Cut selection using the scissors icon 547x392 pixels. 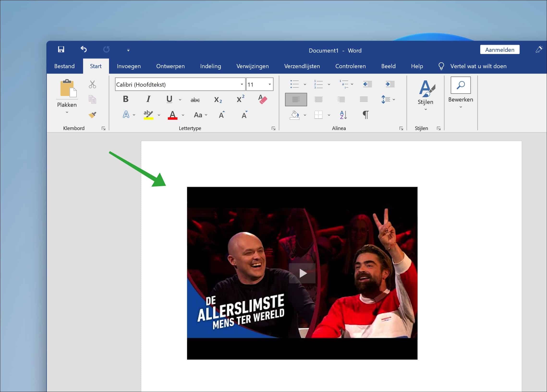point(92,84)
